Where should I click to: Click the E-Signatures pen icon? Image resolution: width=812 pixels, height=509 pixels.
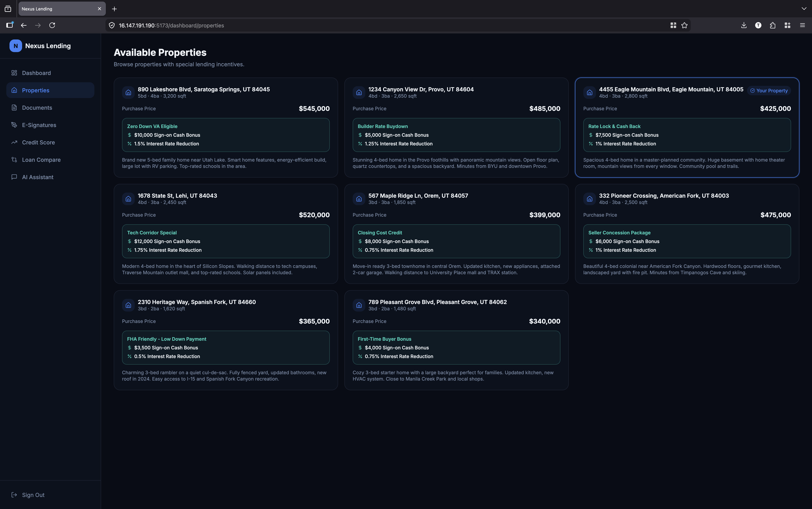(14, 125)
